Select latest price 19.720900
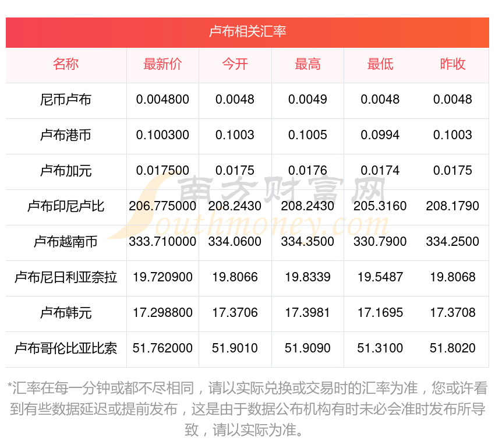The width and height of the screenshot is (495, 448). (162, 277)
